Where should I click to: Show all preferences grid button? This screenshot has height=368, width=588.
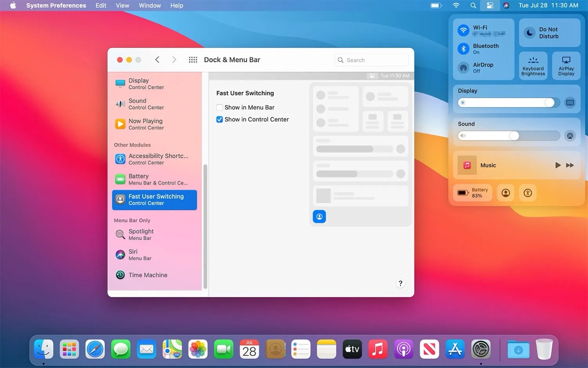(193, 60)
